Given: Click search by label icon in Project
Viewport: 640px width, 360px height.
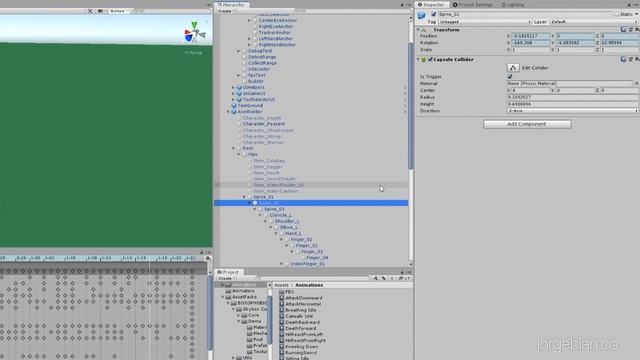Looking at the screenshot, I should coord(384,278).
